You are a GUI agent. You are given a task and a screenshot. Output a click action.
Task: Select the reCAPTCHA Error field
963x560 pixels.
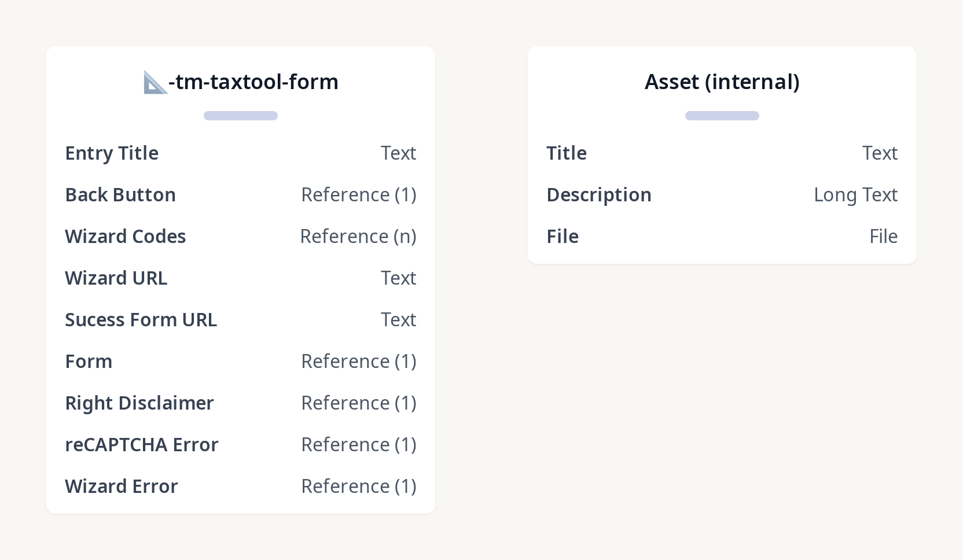[142, 445]
